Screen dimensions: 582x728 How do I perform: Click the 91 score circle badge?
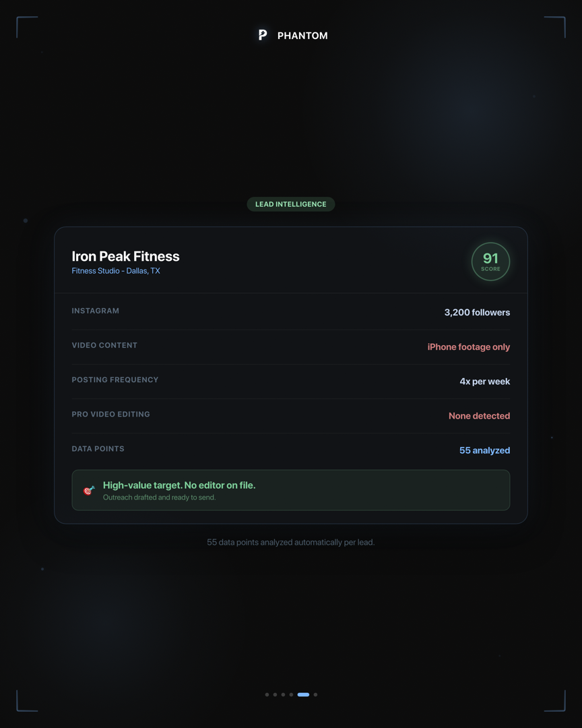coord(490,262)
